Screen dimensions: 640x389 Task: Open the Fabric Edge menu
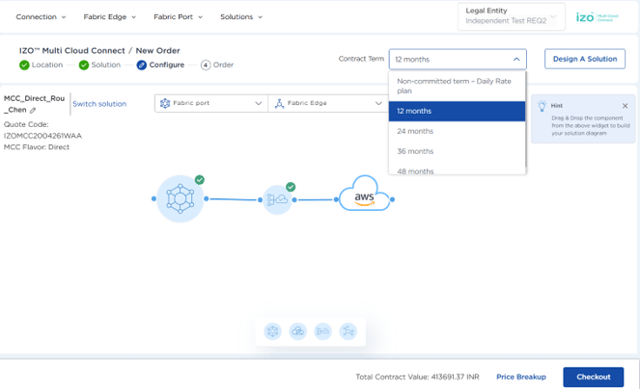(109, 17)
